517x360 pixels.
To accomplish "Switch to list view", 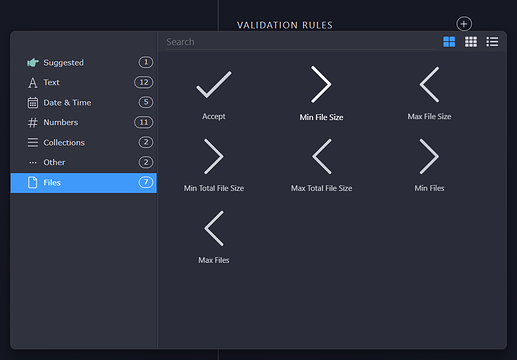I will pos(492,42).
